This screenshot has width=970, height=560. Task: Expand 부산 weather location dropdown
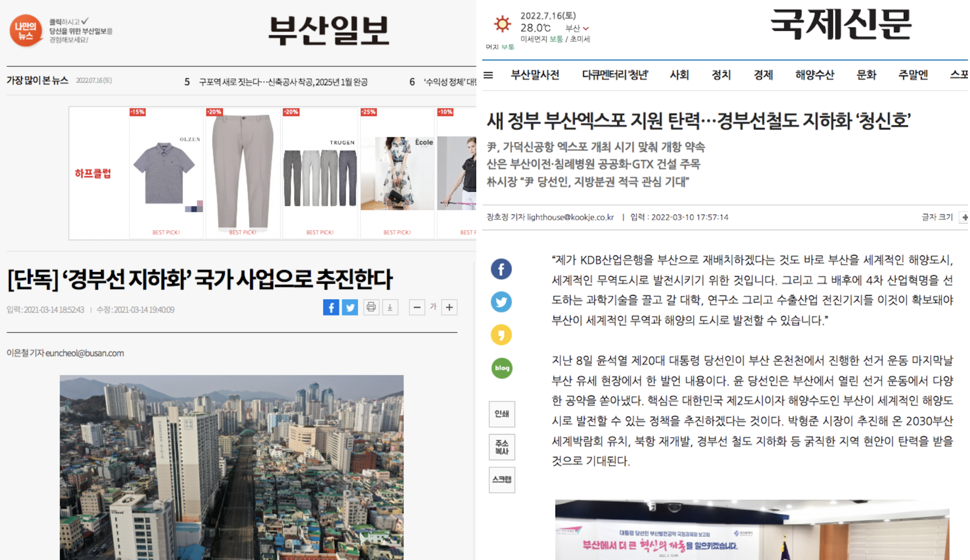[x=577, y=28]
